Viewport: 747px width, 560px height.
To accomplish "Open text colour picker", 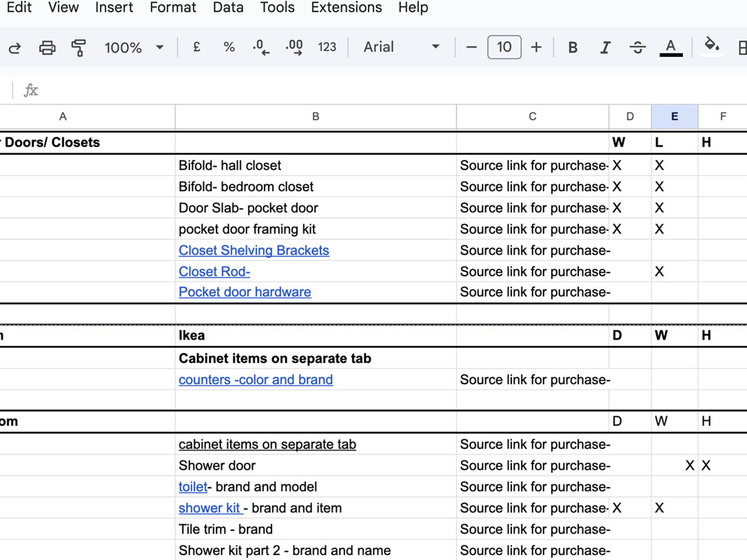I will click(x=671, y=47).
